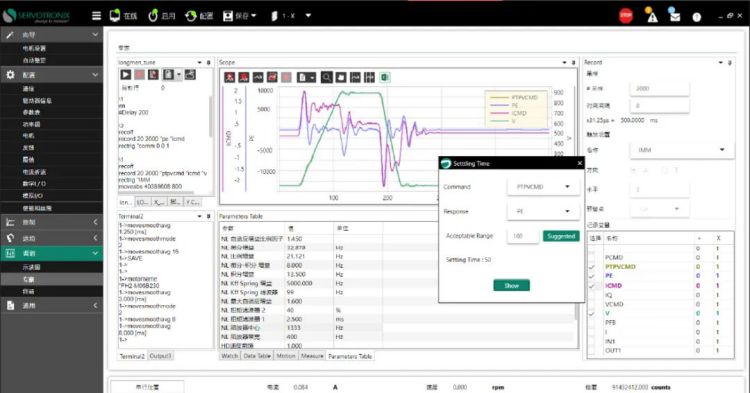Click the Acceptable Range input field

[523, 236]
